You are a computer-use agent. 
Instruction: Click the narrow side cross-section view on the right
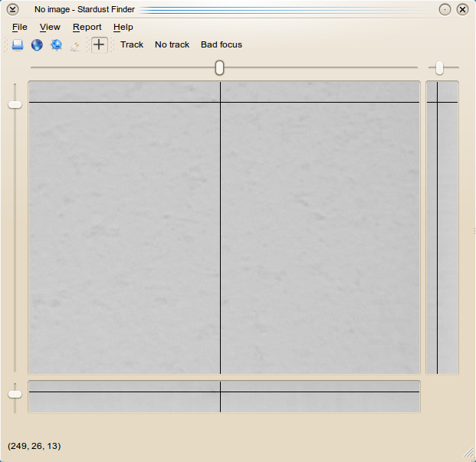point(442,228)
